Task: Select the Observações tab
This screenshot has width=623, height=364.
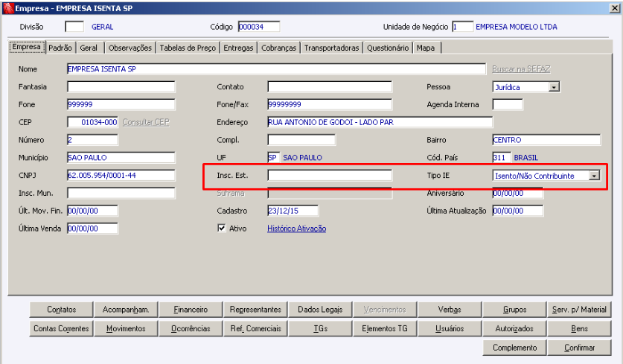Action: (x=130, y=48)
